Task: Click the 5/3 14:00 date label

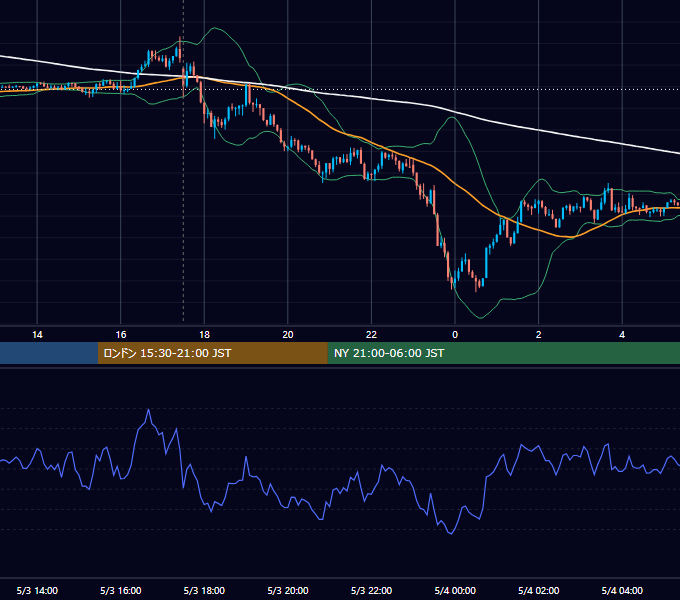Action: [37, 590]
